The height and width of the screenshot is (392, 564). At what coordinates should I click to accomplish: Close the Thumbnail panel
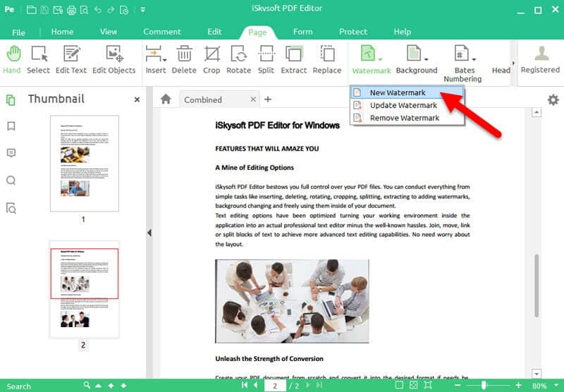pyautogui.click(x=137, y=99)
